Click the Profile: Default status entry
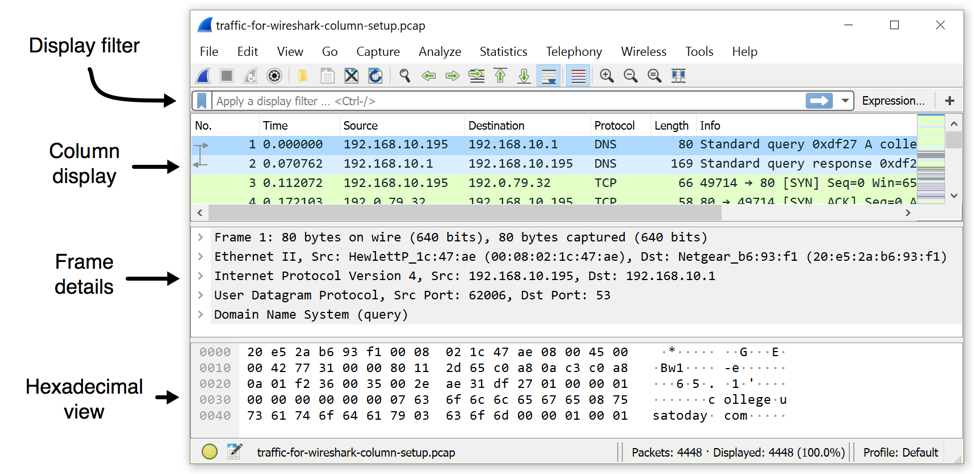Image resolution: width=974 pixels, height=474 pixels. point(901,452)
